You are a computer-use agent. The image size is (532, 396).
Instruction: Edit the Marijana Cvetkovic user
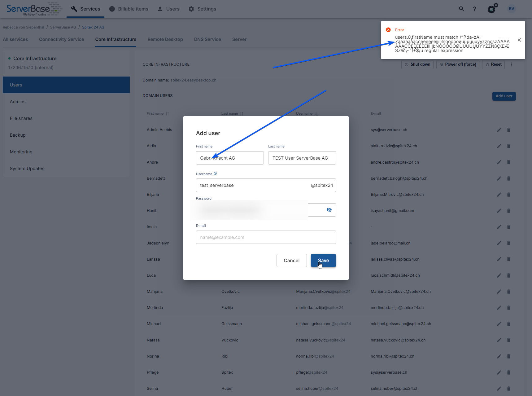(x=499, y=292)
